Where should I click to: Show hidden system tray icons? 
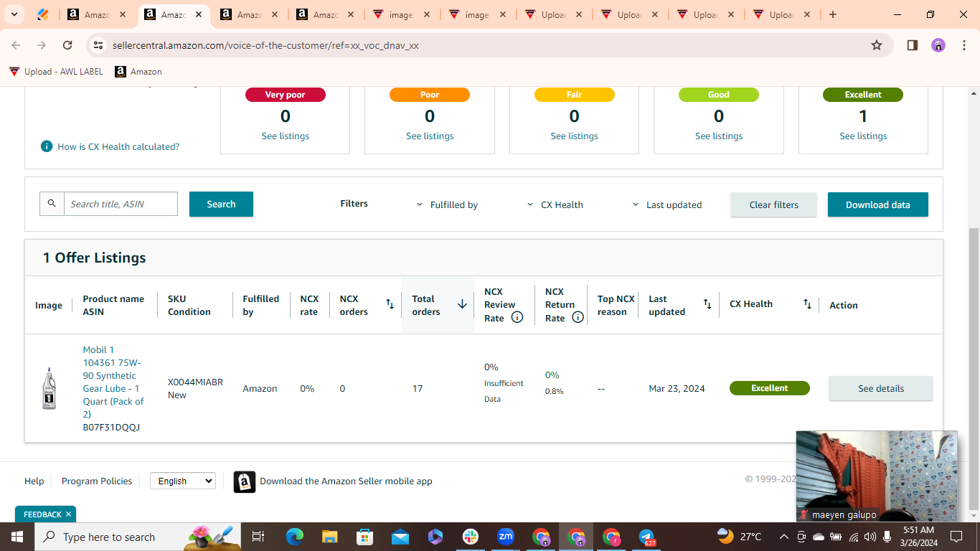coord(784,537)
